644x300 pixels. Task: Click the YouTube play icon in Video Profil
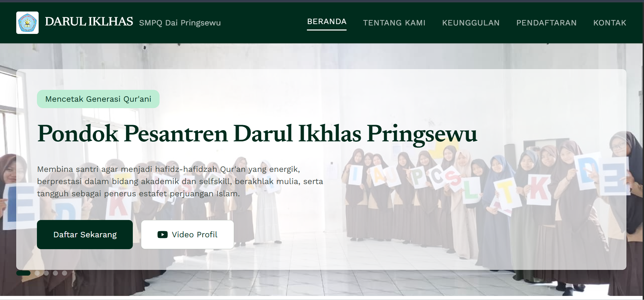[163, 235]
